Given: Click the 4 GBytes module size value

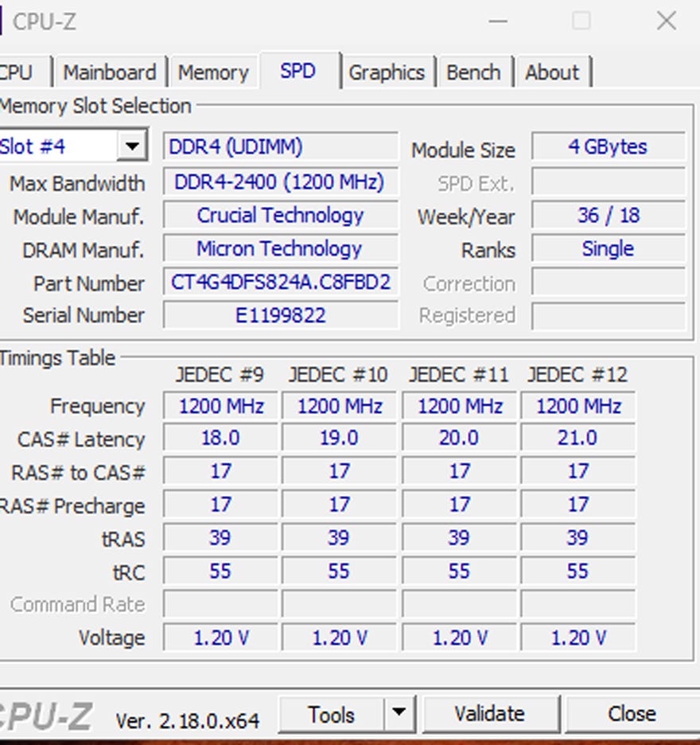Looking at the screenshot, I should pos(609,146).
